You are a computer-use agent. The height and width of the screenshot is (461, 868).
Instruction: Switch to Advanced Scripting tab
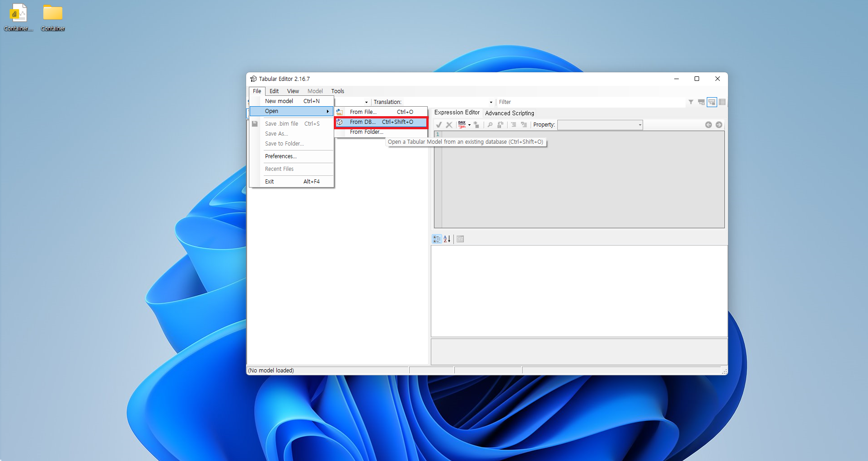pos(509,113)
